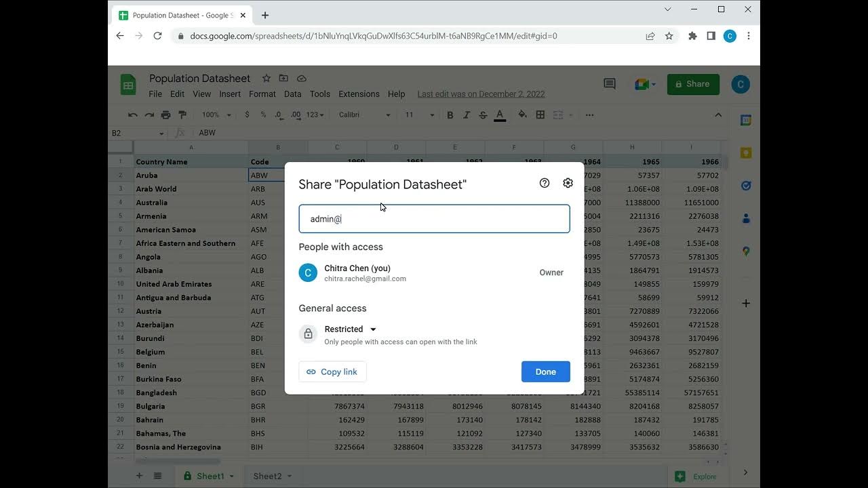Toggle strikethrough formatting
868x488 pixels.
point(483,115)
